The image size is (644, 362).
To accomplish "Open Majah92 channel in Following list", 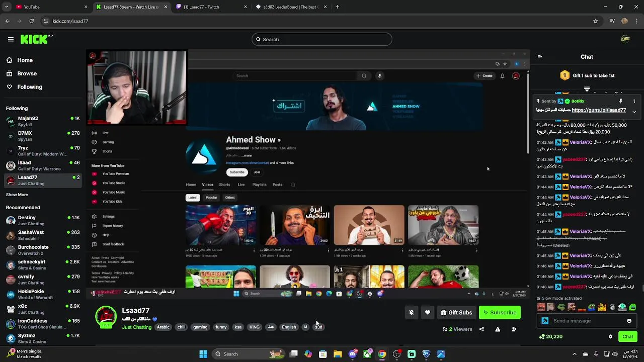I will coord(42,121).
